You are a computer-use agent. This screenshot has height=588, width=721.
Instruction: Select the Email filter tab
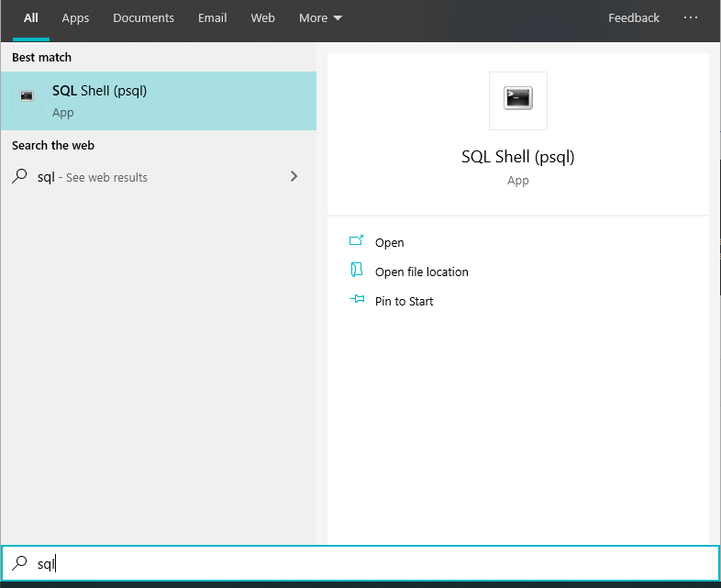pos(212,18)
